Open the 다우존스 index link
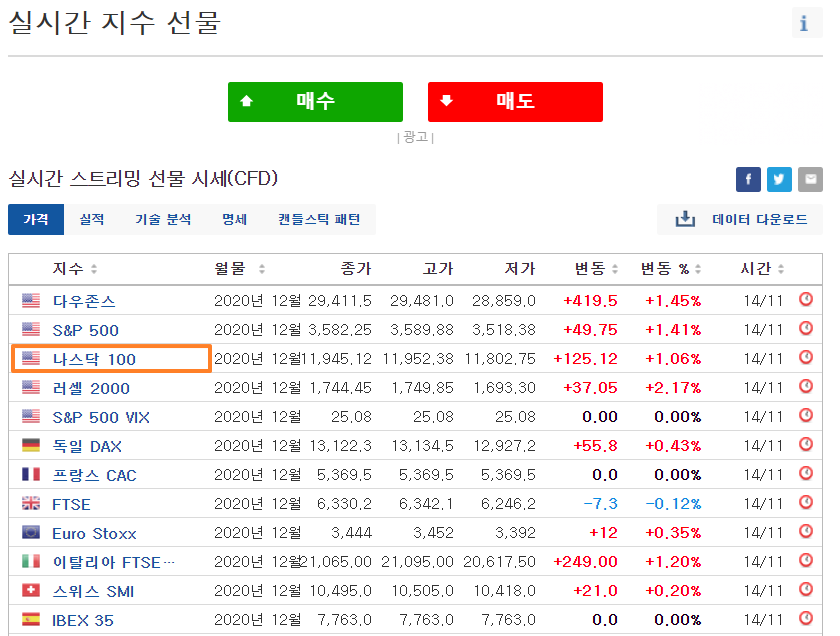Screen dimensions: 840x636 (84, 301)
